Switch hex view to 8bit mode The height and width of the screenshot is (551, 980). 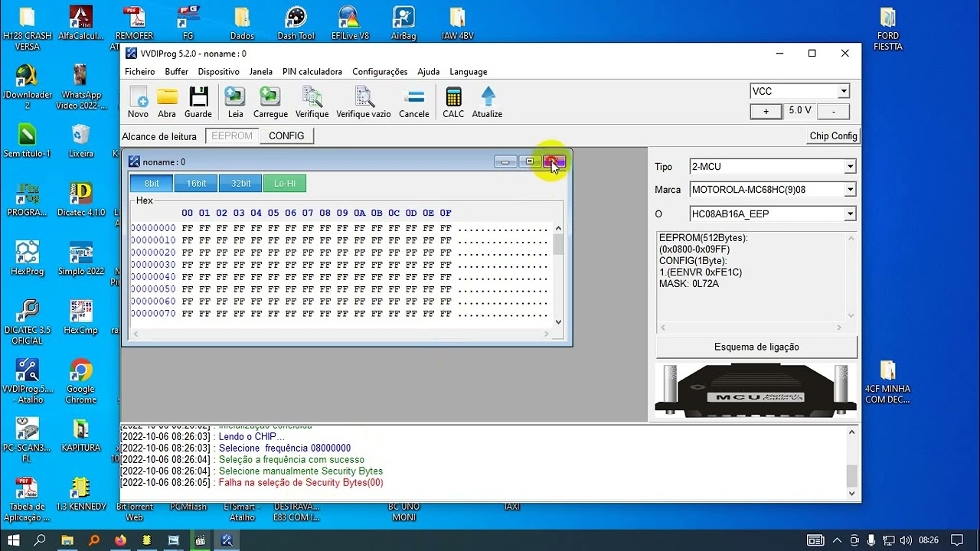click(x=152, y=184)
